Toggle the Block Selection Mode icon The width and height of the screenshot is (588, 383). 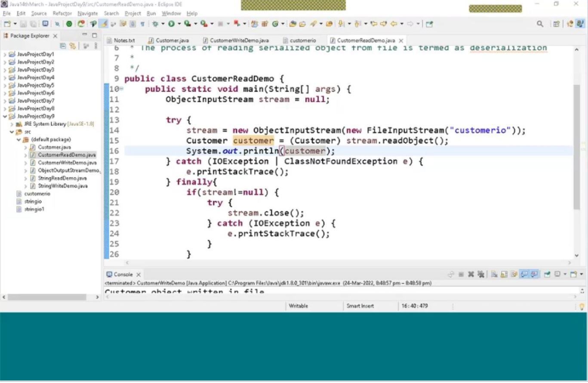pyautogui.click(x=132, y=24)
